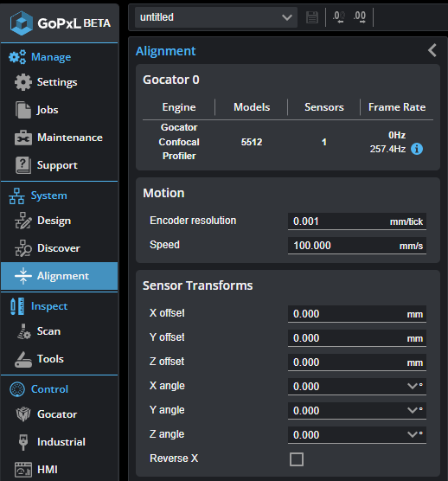Click the increase decimal places icon

(360, 17)
